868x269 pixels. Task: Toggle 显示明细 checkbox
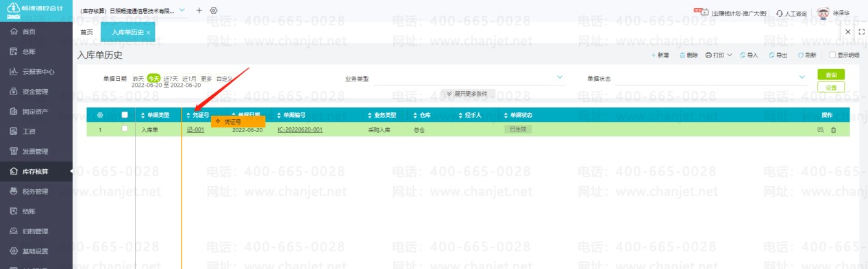pyautogui.click(x=832, y=55)
